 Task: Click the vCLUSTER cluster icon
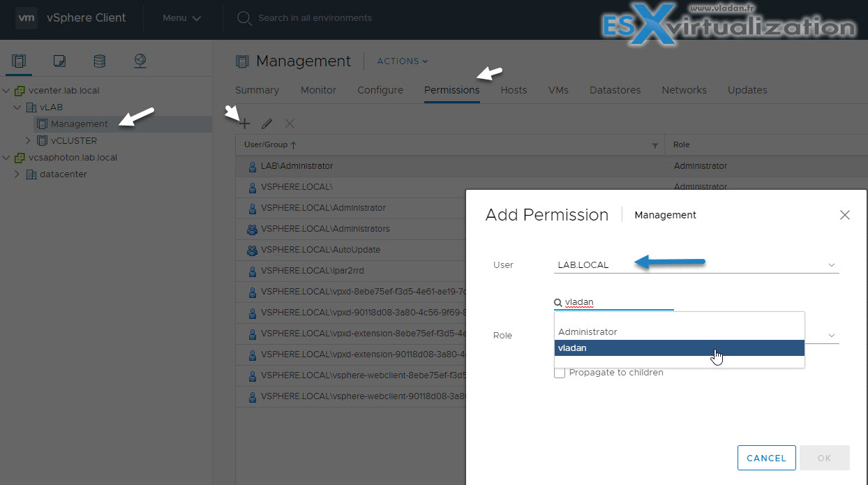[43, 141]
